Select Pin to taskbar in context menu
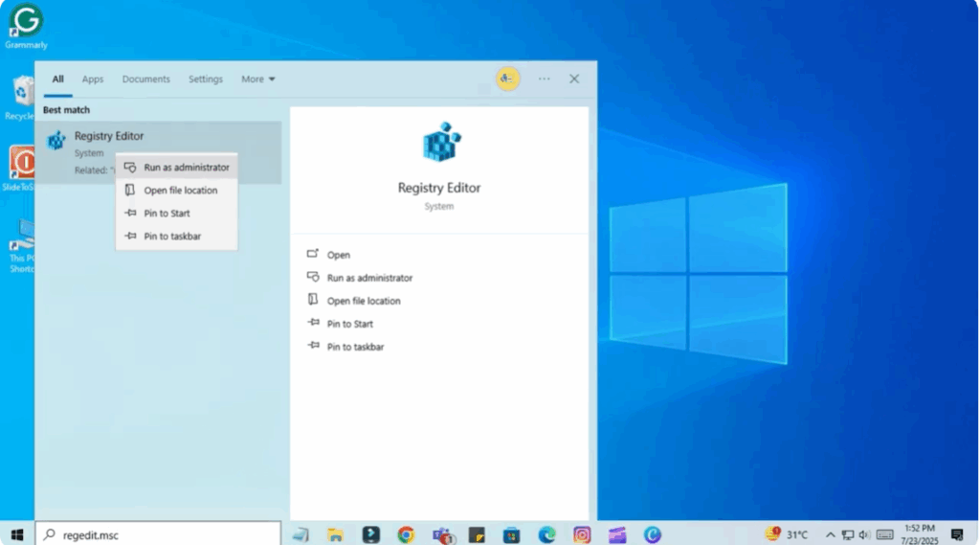Viewport: 980px width, 545px height. point(172,237)
